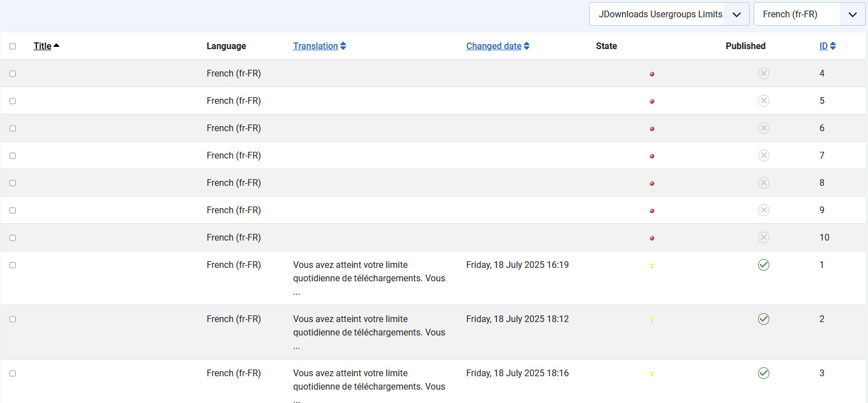Click the green published check for row ID 2
The image size is (868, 403).
pyautogui.click(x=763, y=319)
